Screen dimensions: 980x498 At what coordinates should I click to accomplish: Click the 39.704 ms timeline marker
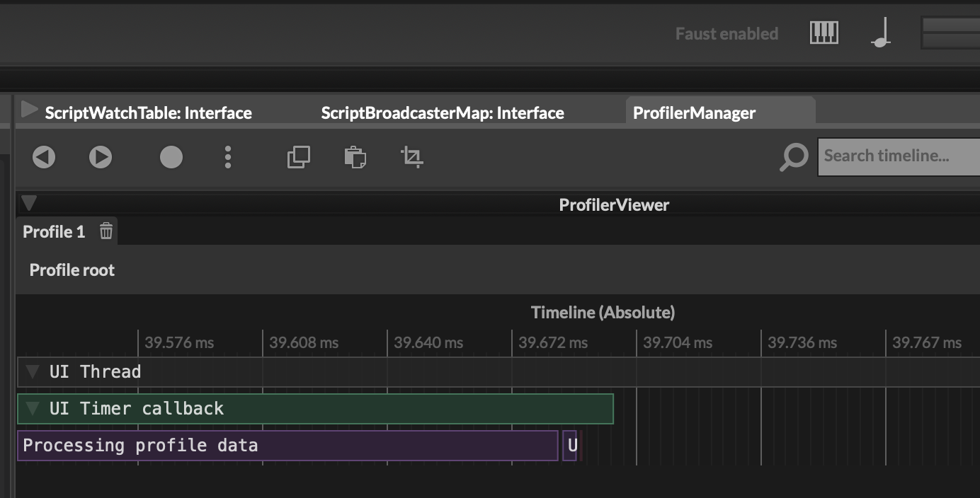(678, 343)
